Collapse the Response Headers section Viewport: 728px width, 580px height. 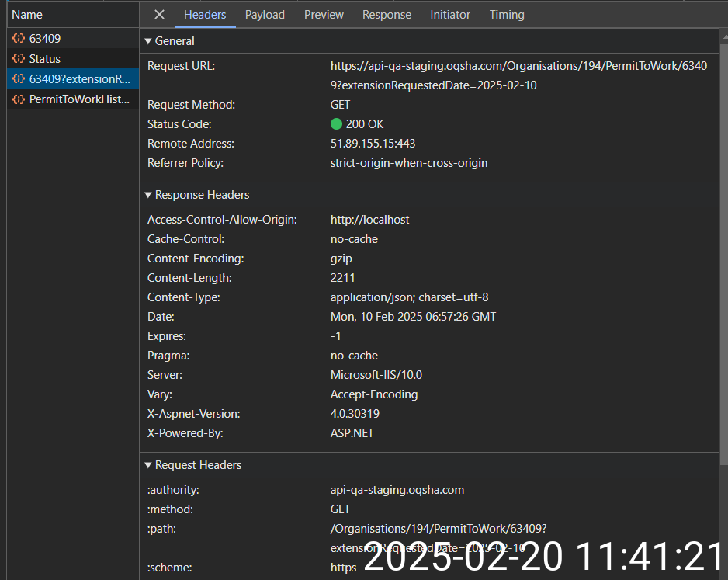coord(148,195)
